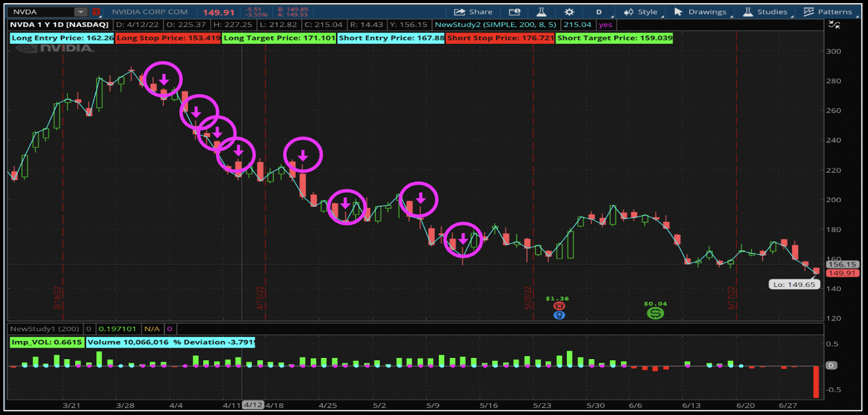Click the Short Stop Price: 176.721 label
Viewport: 868px width, 415px height.
point(500,38)
